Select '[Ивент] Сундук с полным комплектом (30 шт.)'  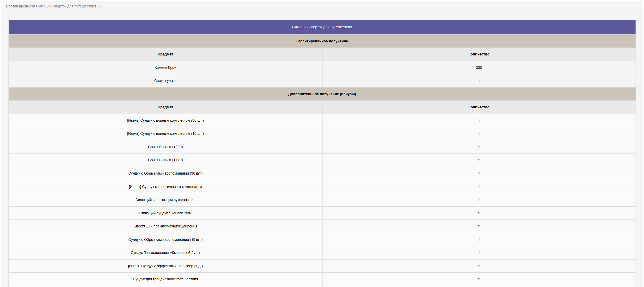click(165, 120)
